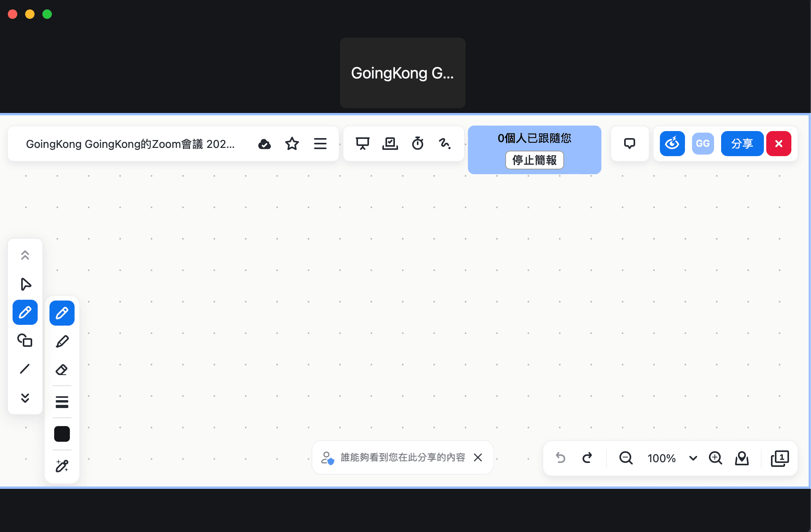
Task: Choose the eraser tool
Action: (x=62, y=370)
